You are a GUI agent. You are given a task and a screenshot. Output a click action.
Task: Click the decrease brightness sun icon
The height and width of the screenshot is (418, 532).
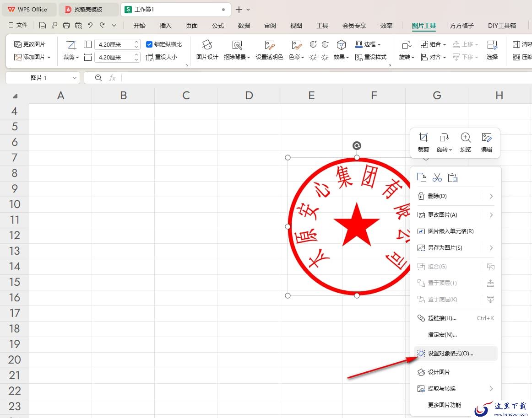(325, 57)
